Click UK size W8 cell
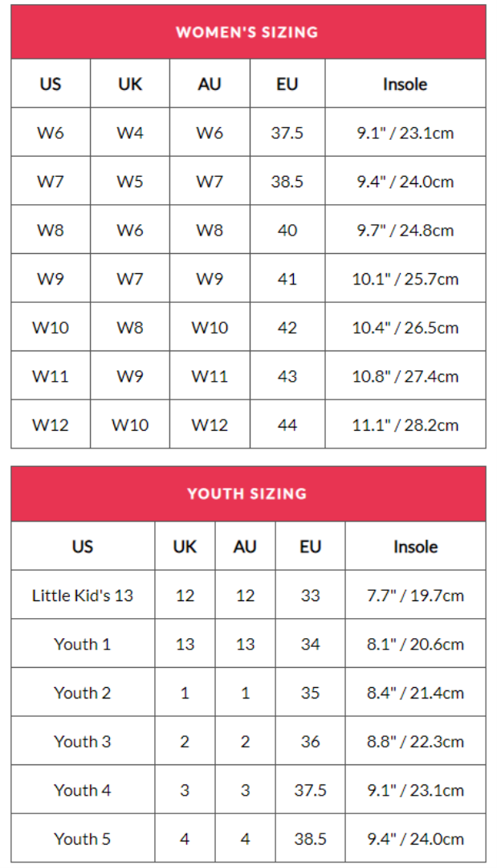497x868 pixels. coord(130,328)
